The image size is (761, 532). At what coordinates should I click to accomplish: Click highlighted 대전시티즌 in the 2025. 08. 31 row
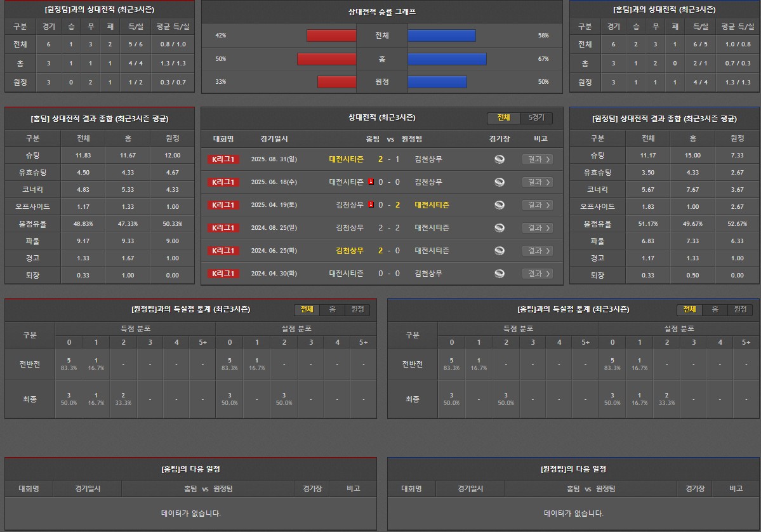tap(346, 159)
